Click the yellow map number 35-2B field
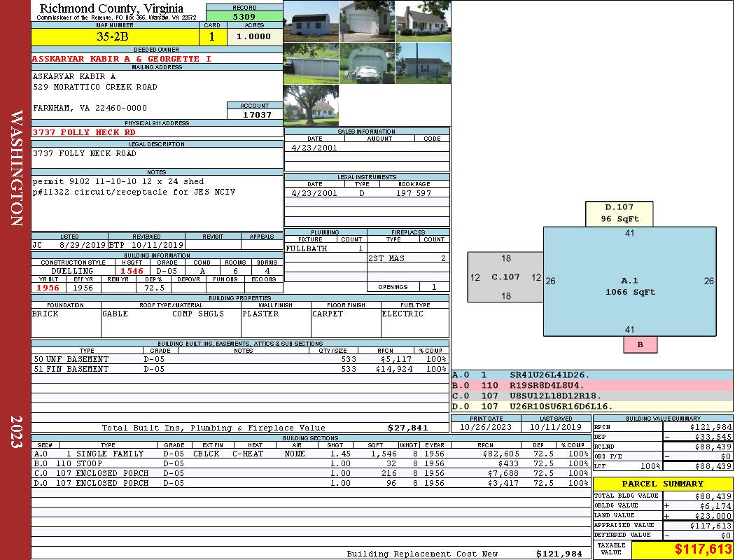735x560 pixels. point(115,36)
